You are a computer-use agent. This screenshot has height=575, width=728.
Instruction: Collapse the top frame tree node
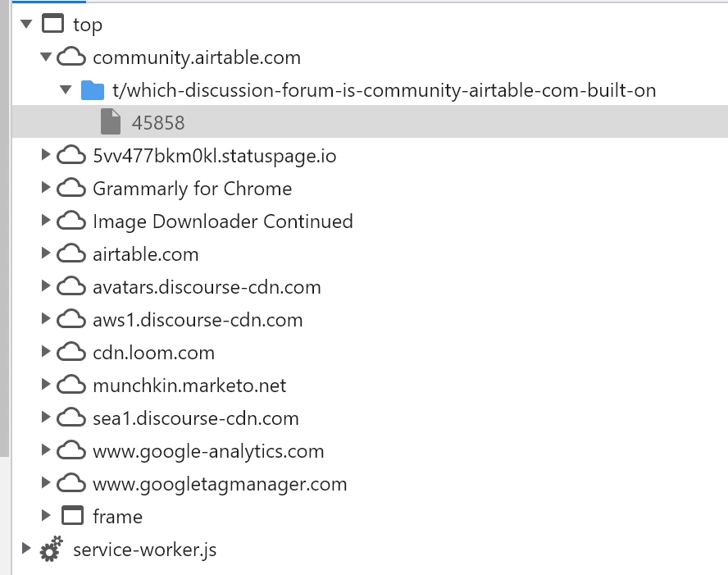pos(26,24)
